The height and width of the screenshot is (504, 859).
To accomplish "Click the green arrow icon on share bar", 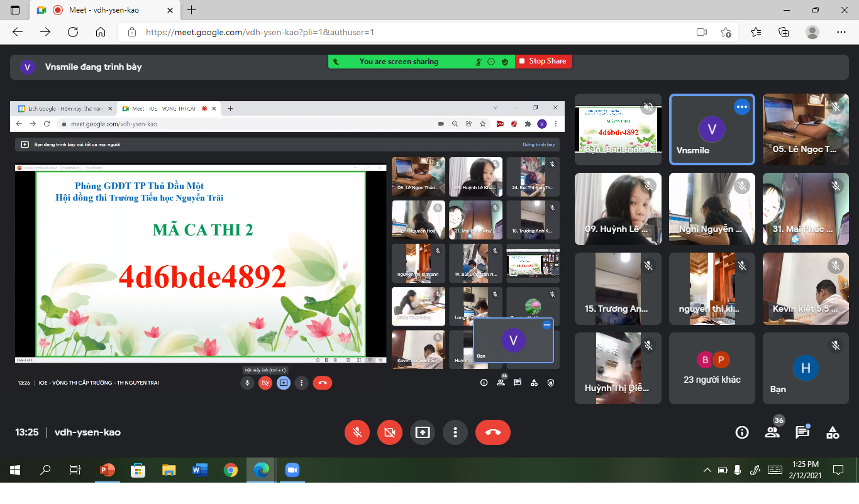I will (x=336, y=62).
